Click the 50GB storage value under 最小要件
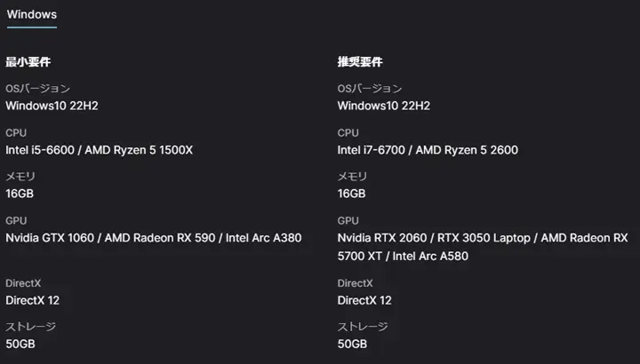 click(20, 344)
